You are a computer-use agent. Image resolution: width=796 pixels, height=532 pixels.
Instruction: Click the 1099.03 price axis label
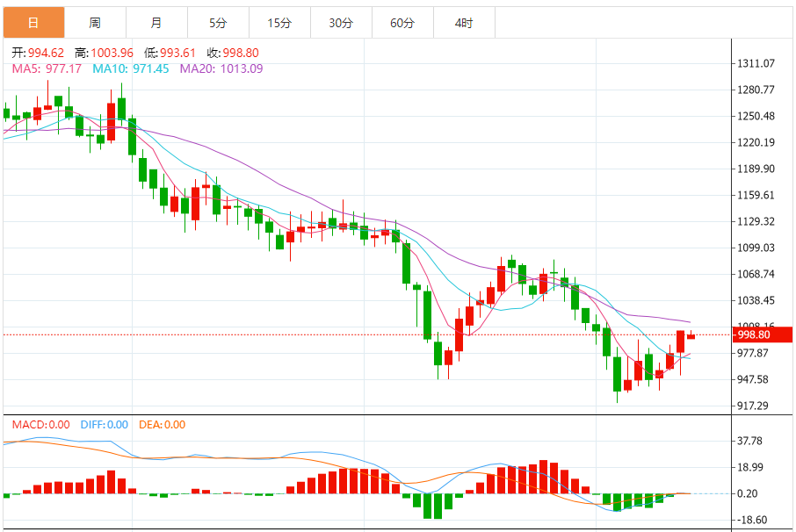tap(756, 248)
